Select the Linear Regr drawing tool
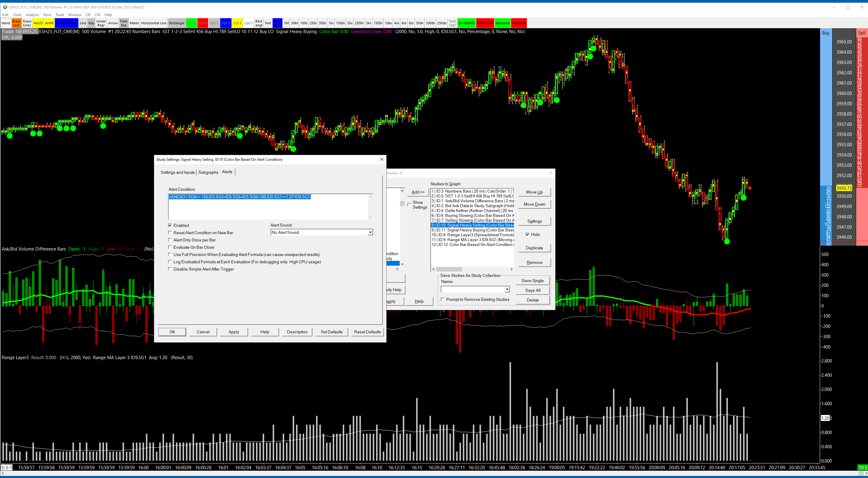868x478 pixels. [101, 23]
